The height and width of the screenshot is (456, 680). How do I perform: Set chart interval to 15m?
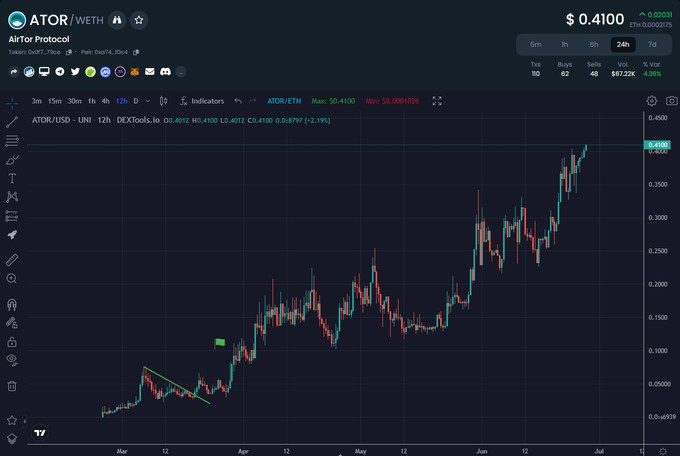[55, 101]
